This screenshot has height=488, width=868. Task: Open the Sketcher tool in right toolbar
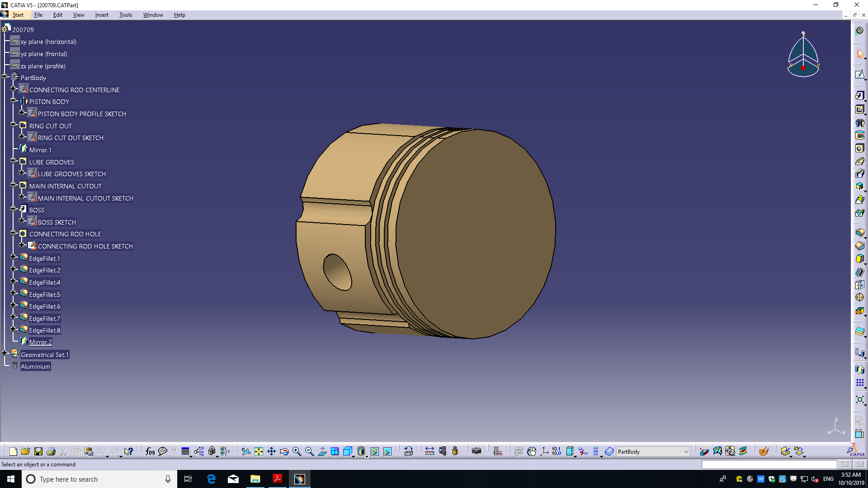(x=859, y=75)
